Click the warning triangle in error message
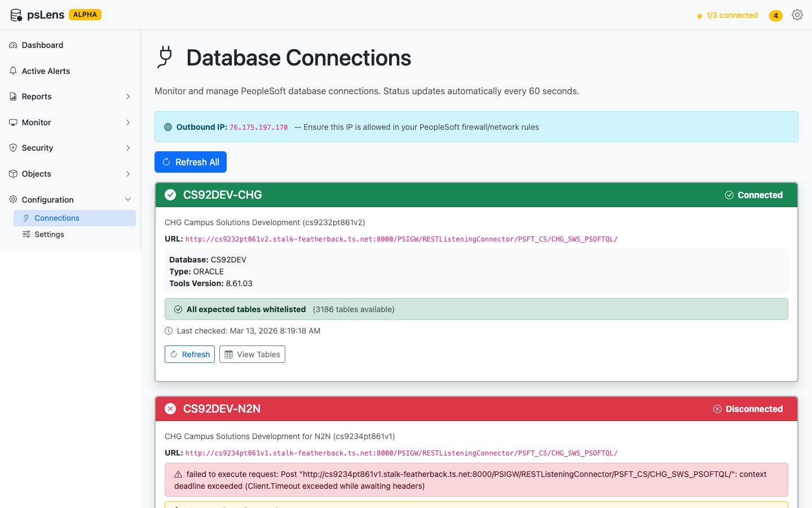812x508 pixels. point(178,474)
